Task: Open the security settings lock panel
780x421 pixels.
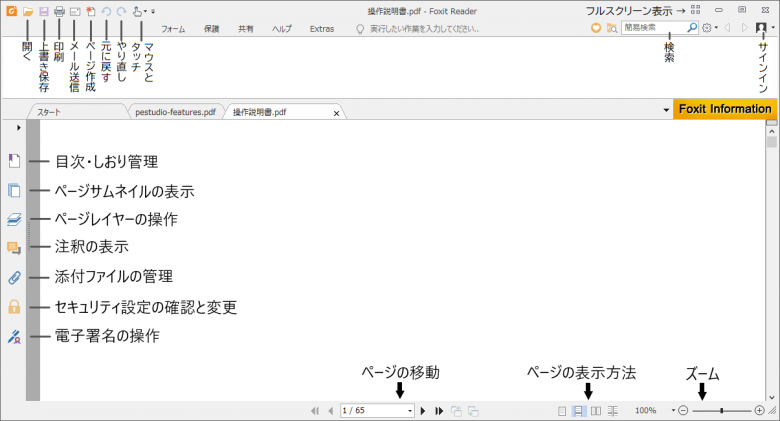Action: pyautogui.click(x=14, y=307)
